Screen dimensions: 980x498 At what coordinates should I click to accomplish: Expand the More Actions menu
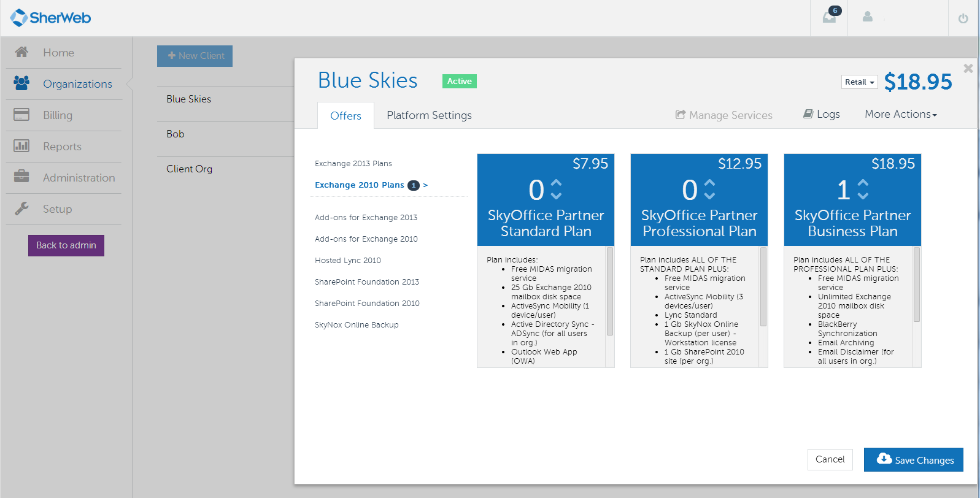coord(900,114)
